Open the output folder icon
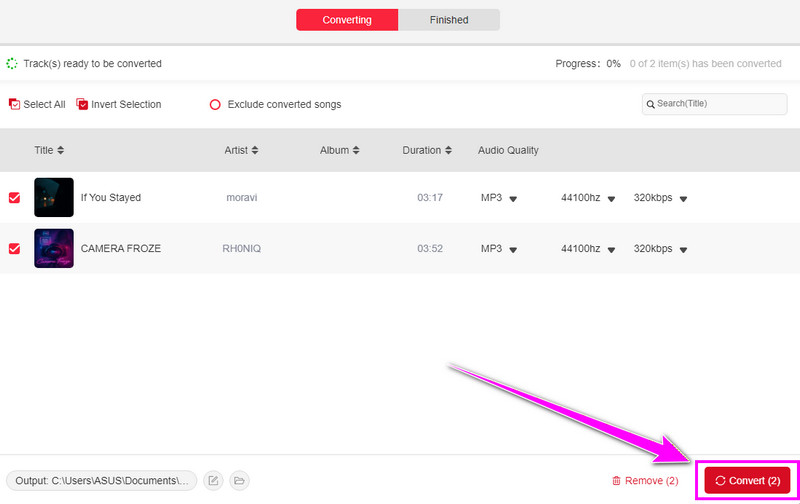Image resolution: width=800 pixels, height=504 pixels. (239, 481)
